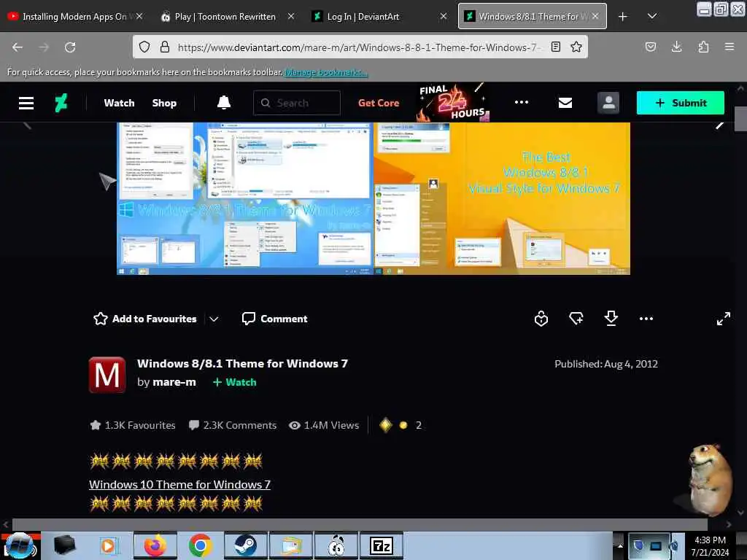List all tabs dropdown arrow
Viewport: 747px width, 560px height.
pos(652,16)
